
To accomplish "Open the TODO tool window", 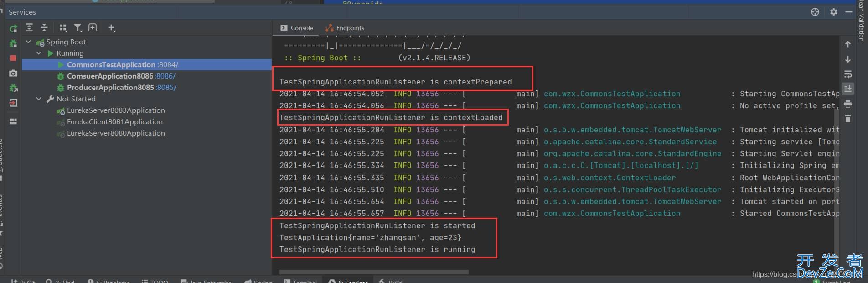I will point(155,280).
